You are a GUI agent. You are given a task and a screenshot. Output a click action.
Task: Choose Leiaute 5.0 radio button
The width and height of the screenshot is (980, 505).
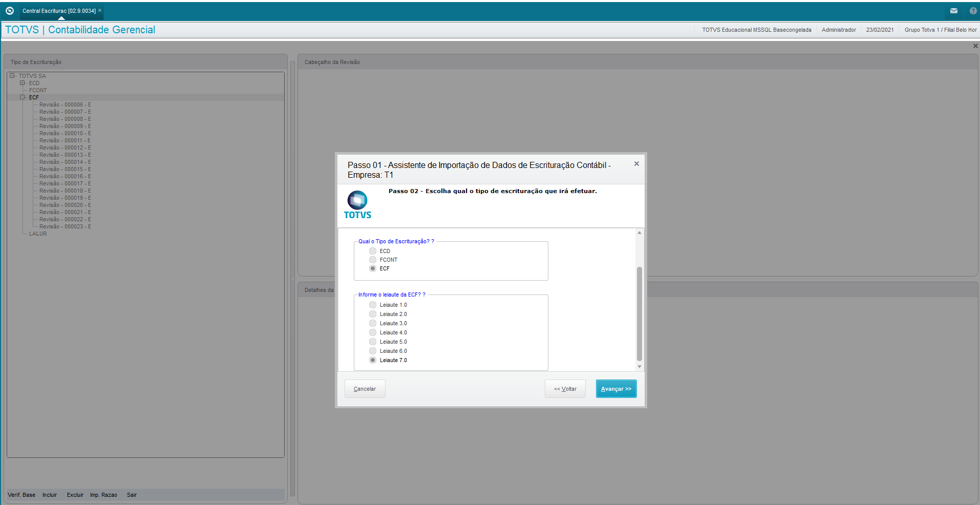[x=373, y=342]
